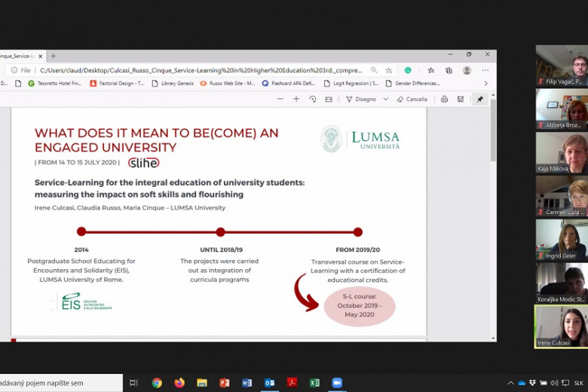Open the Gender Differences bookmark
588x392 pixels.
412,83
